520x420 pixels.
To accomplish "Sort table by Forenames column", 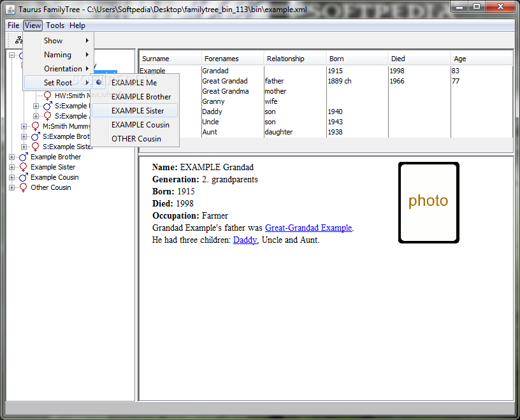I will [233, 59].
